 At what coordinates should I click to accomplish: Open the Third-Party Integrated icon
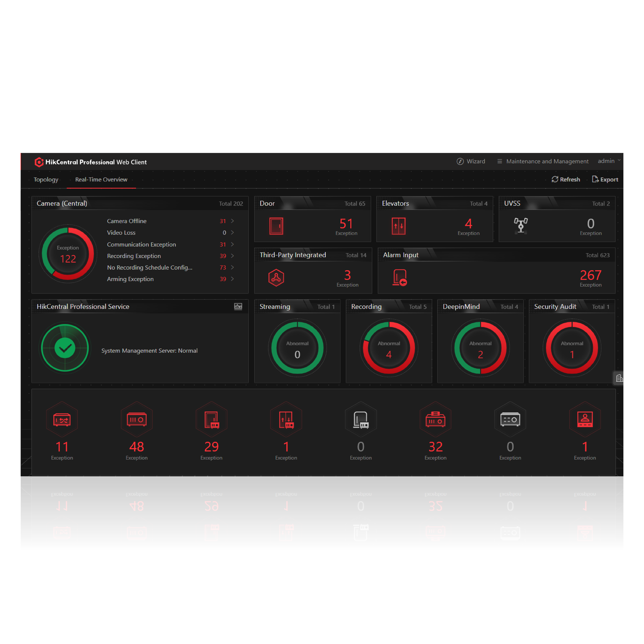(x=276, y=278)
